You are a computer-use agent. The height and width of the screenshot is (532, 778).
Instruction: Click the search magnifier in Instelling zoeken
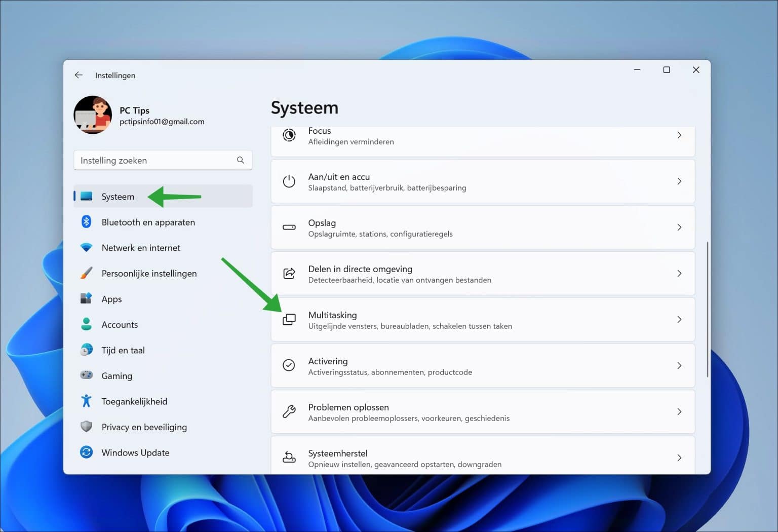click(241, 160)
